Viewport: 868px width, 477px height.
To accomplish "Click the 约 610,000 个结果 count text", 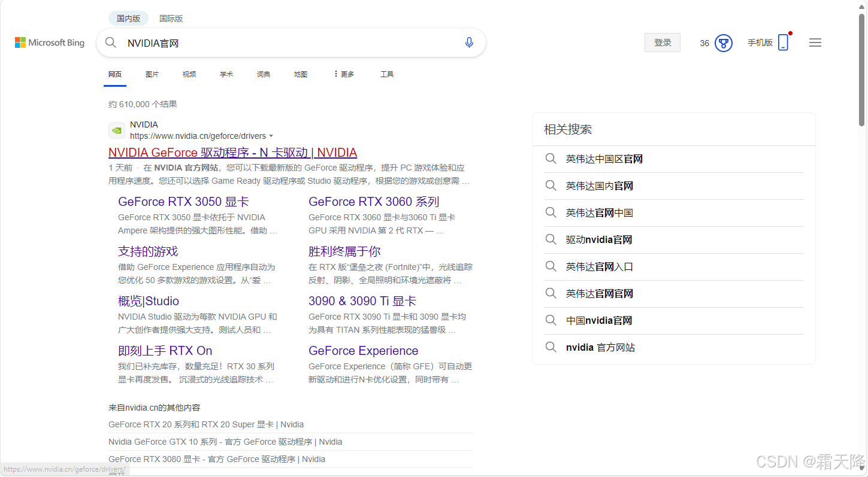I will coord(143,104).
